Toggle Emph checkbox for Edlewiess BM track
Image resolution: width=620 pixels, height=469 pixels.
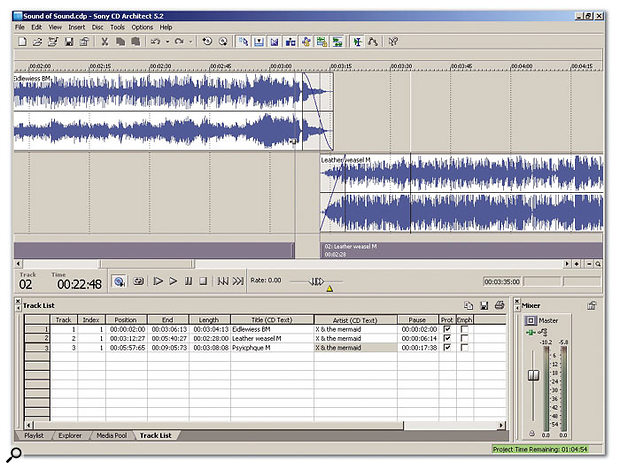coord(465,329)
